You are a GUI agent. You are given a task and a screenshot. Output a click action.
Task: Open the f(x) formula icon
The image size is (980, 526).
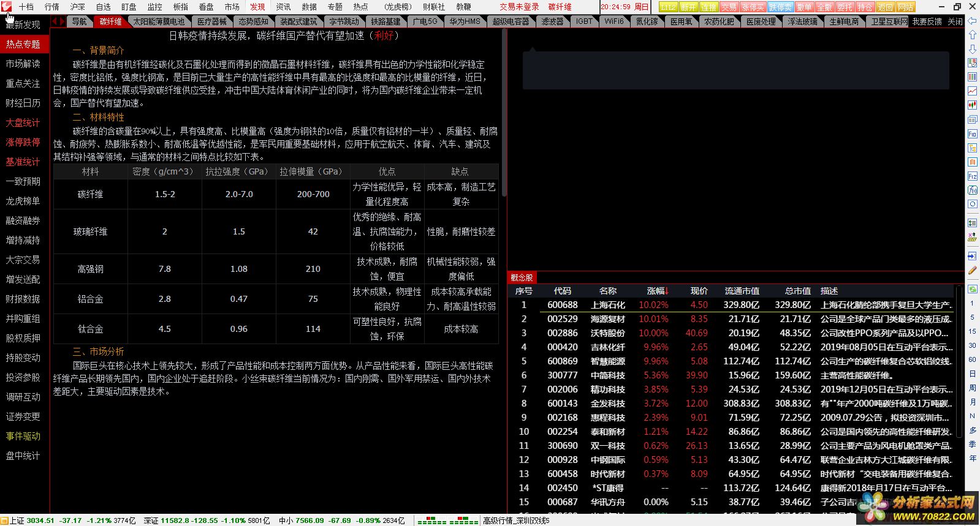point(972,189)
